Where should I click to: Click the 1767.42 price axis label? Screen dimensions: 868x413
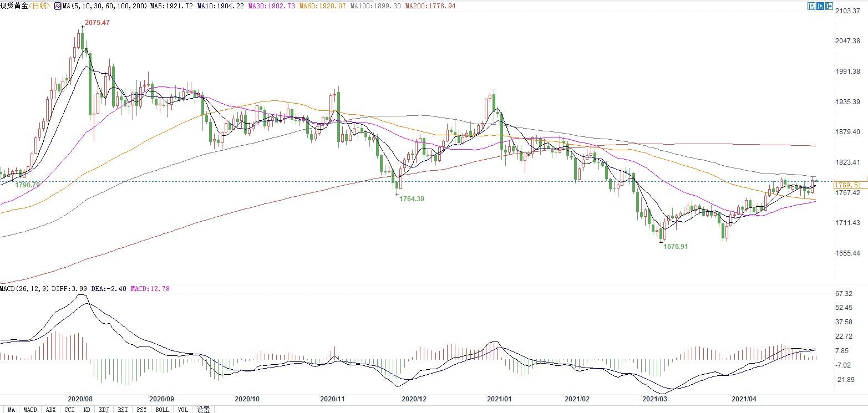pyautogui.click(x=848, y=193)
